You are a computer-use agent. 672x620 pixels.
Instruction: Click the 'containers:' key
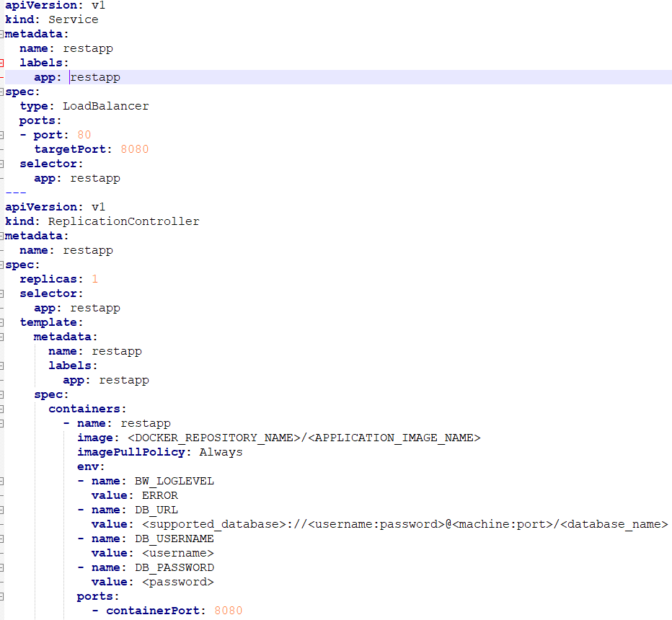(x=87, y=409)
